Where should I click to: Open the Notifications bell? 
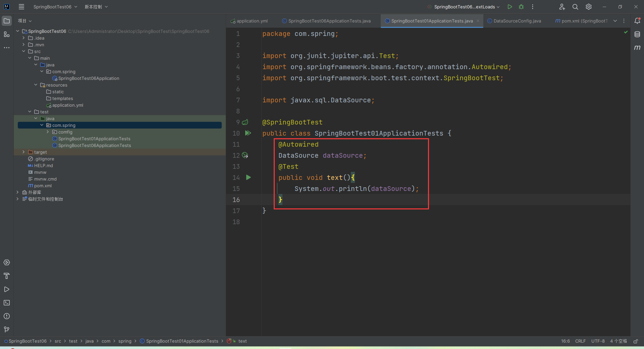(x=637, y=21)
